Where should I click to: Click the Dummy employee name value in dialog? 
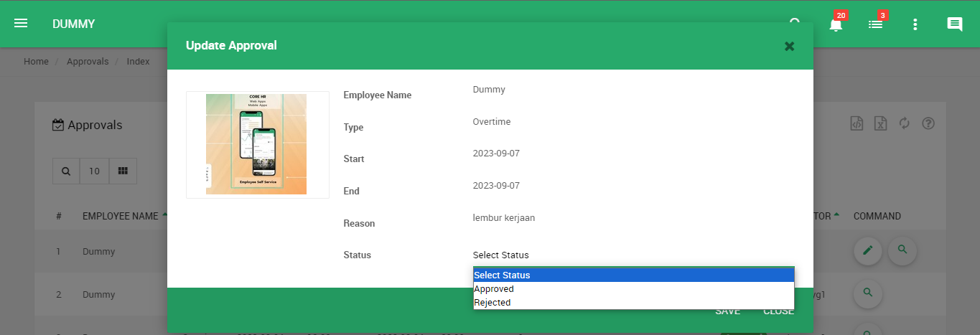pyautogui.click(x=489, y=90)
